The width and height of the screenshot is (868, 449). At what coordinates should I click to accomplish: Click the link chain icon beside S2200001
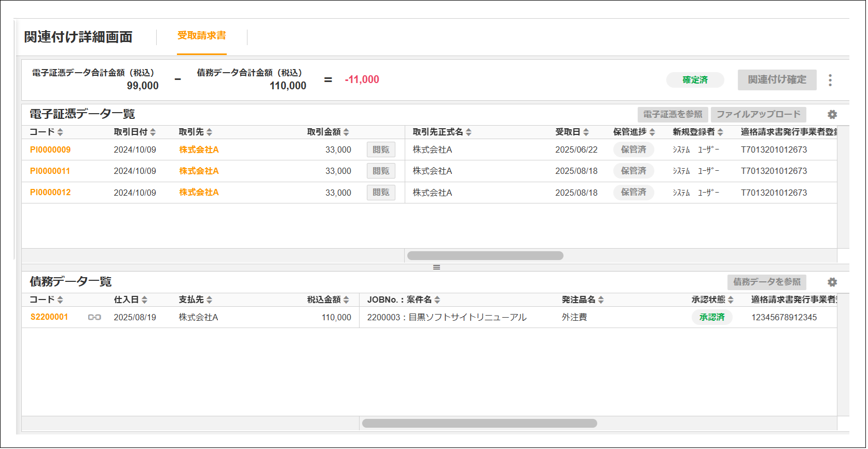click(x=94, y=317)
